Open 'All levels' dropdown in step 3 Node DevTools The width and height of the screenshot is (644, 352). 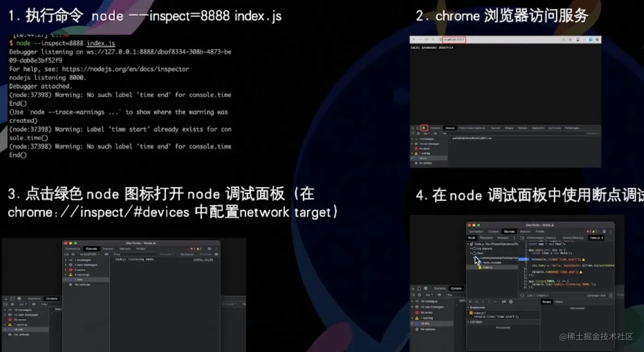tap(166, 254)
